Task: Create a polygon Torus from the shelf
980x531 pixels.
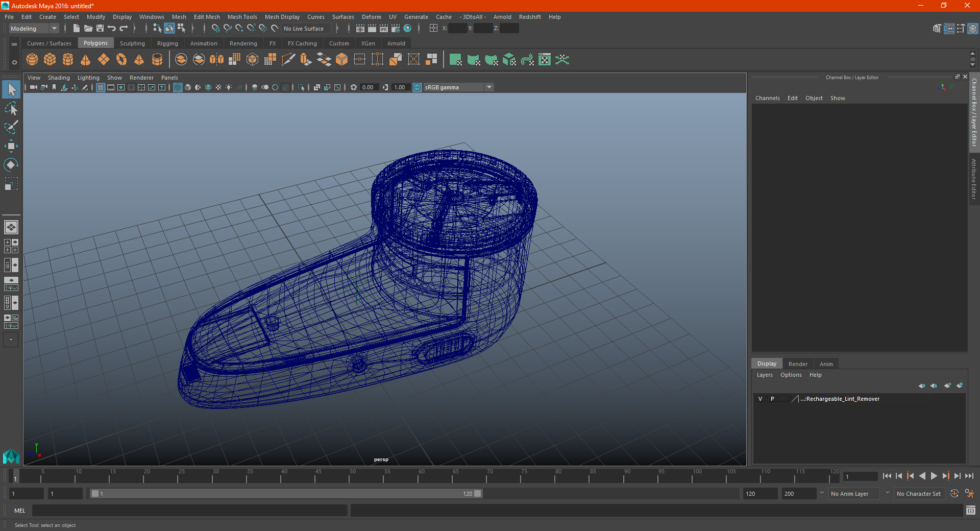Action: tap(121, 60)
